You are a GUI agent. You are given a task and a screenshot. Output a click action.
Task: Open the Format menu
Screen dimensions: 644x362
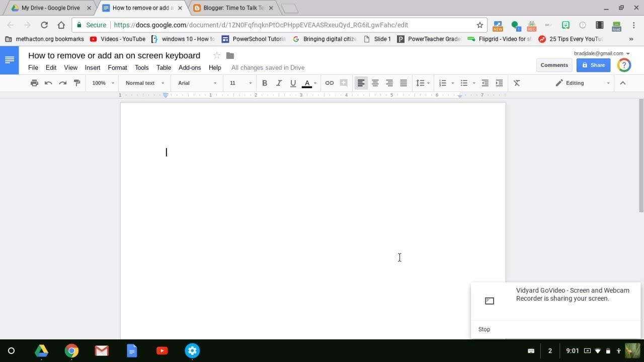pos(117,67)
